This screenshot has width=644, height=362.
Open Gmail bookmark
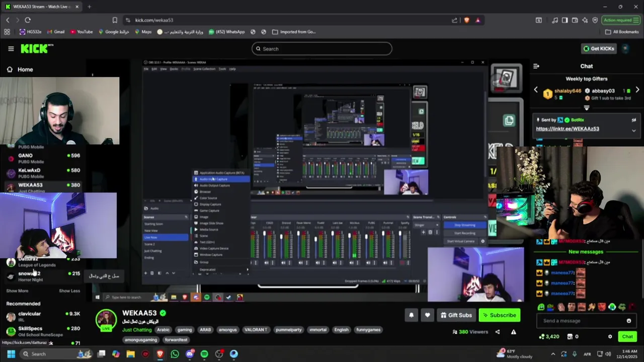coord(55,32)
